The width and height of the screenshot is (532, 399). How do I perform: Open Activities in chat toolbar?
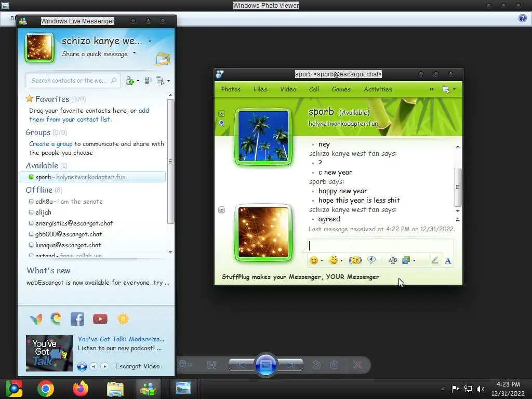pos(378,89)
